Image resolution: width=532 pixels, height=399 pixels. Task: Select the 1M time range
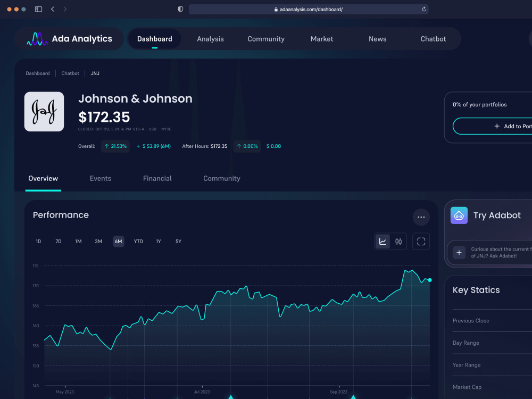pos(78,242)
